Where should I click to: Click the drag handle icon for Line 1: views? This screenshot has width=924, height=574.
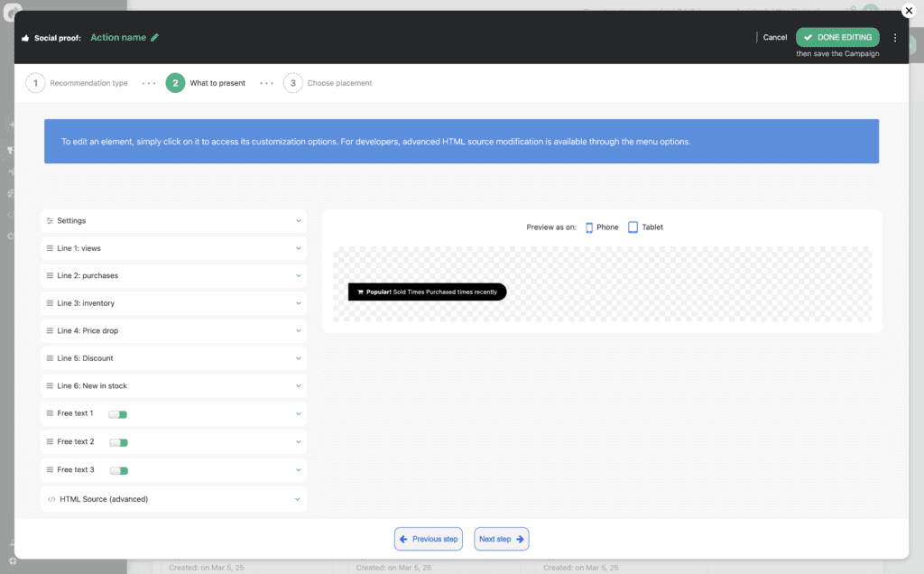tap(50, 248)
